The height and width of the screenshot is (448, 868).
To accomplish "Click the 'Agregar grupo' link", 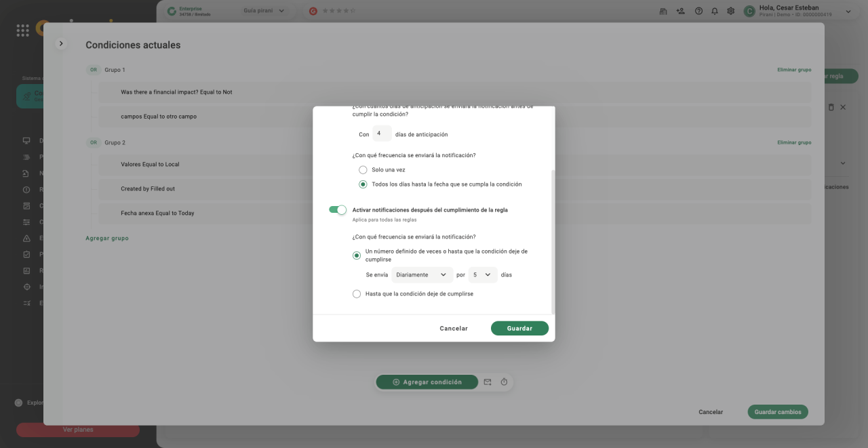I will pyautogui.click(x=107, y=239).
